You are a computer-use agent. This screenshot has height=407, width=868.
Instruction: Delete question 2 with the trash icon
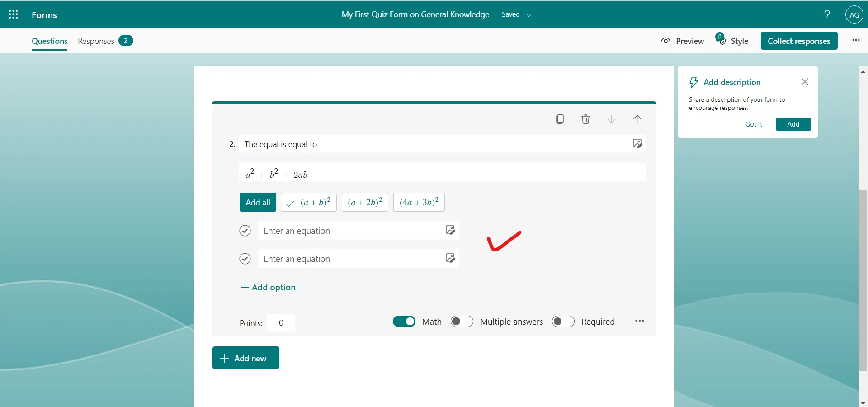(x=585, y=119)
